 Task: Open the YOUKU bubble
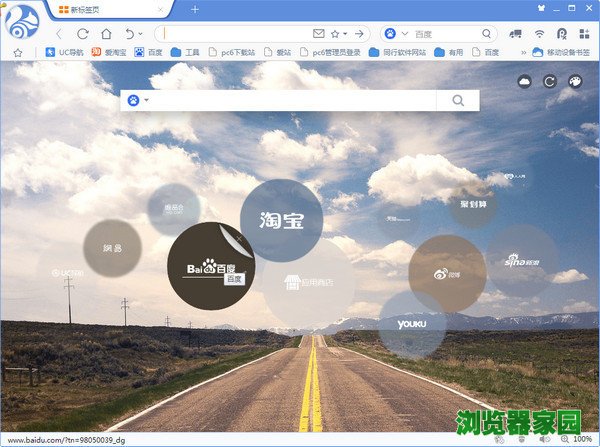click(412, 325)
